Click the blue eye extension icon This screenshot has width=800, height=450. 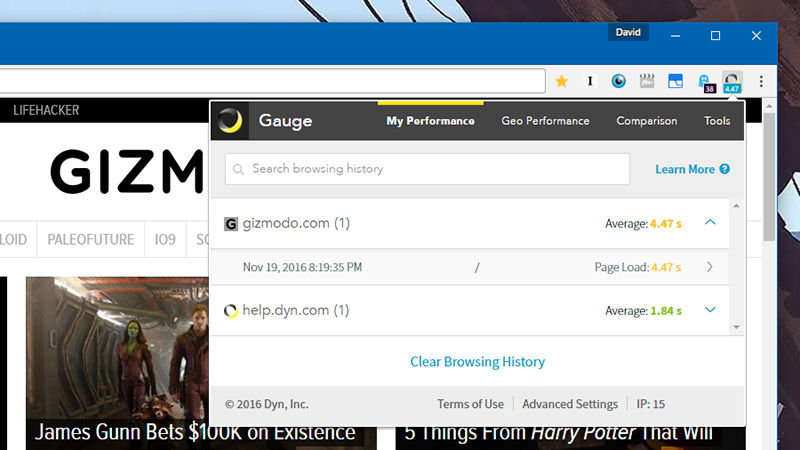[618, 81]
